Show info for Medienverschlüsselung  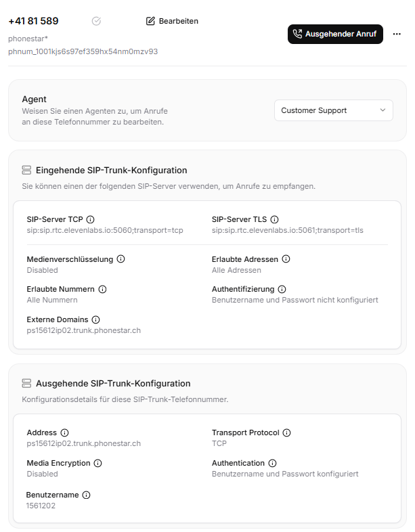pyautogui.click(x=121, y=259)
